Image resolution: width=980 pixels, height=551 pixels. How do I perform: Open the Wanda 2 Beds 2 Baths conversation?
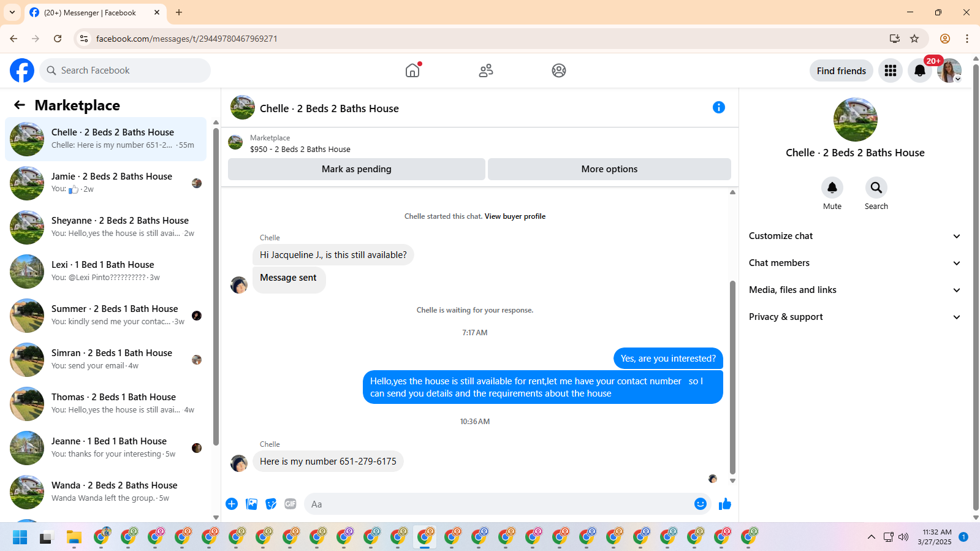(106, 492)
